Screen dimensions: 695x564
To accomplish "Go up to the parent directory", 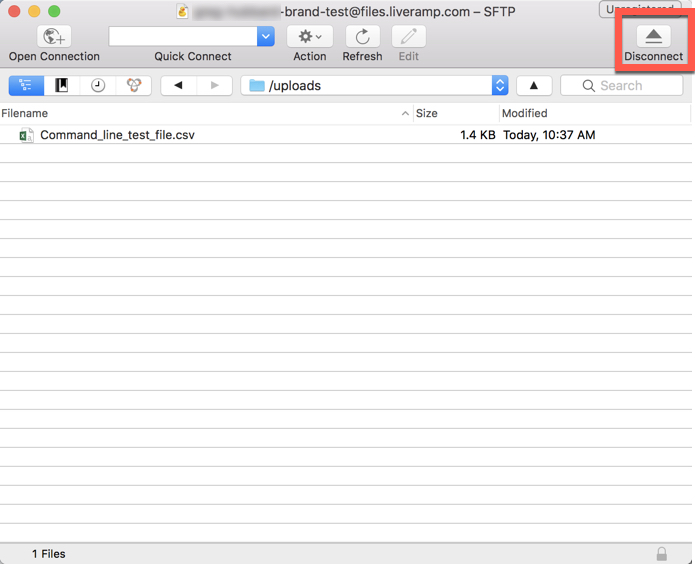I will point(534,85).
